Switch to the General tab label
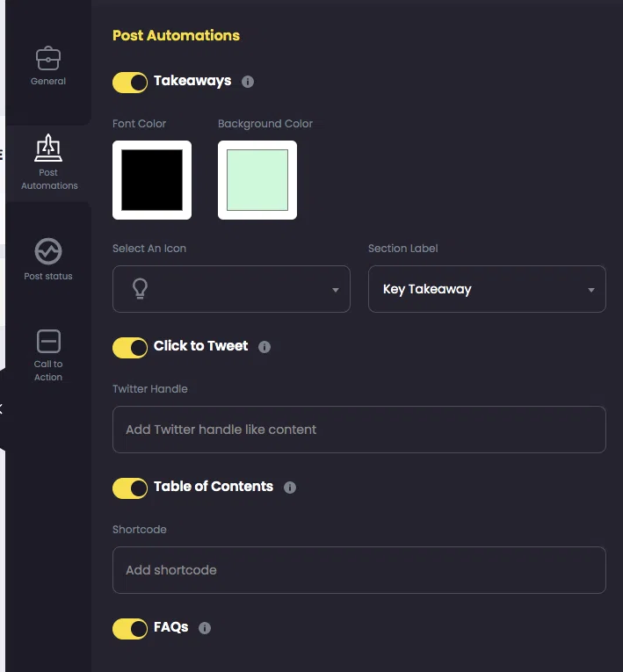This screenshot has height=672, width=623. (x=48, y=82)
